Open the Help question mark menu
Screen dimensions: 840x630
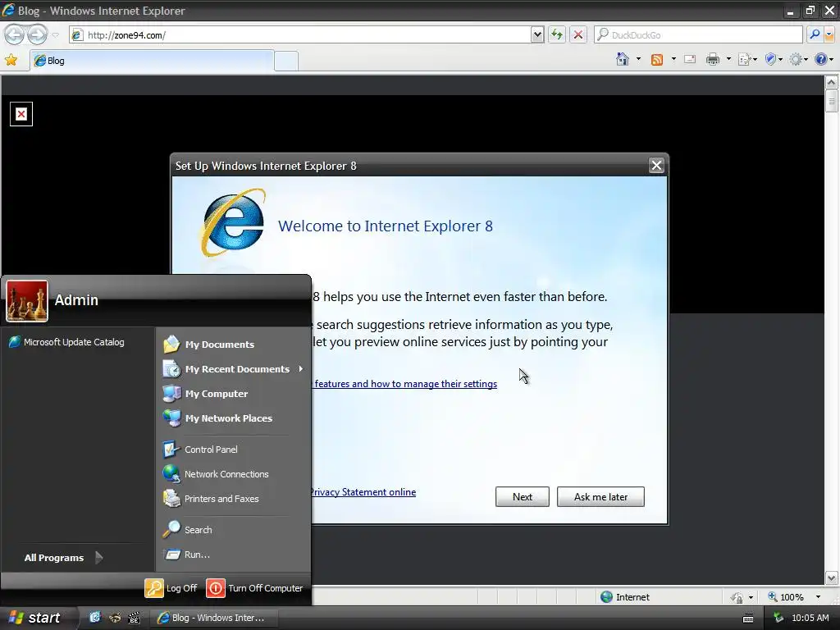tap(824, 59)
